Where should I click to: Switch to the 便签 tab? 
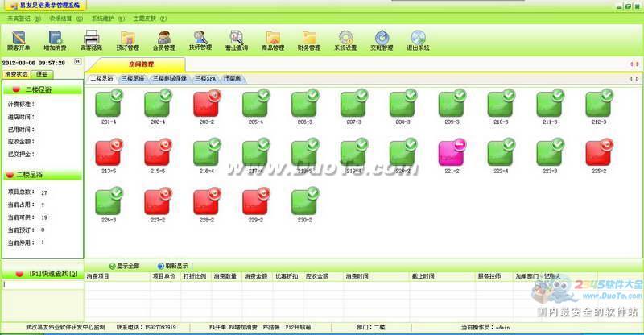coord(42,73)
